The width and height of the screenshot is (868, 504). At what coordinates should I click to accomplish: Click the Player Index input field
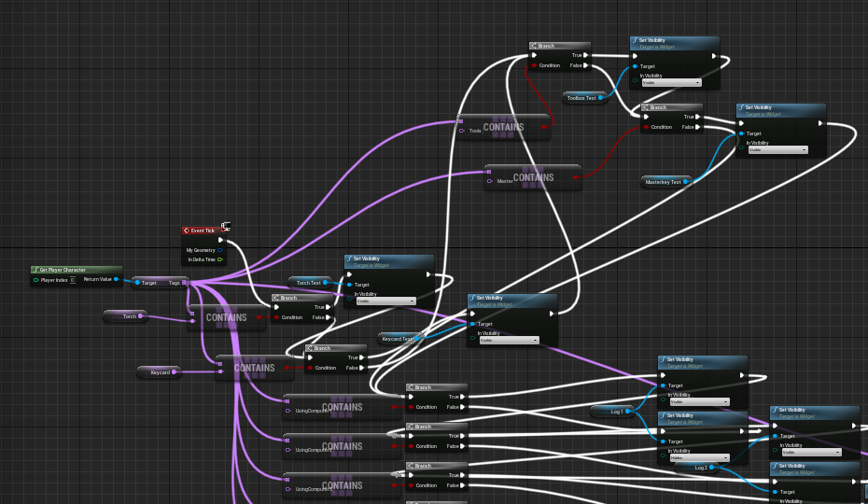click(x=72, y=280)
